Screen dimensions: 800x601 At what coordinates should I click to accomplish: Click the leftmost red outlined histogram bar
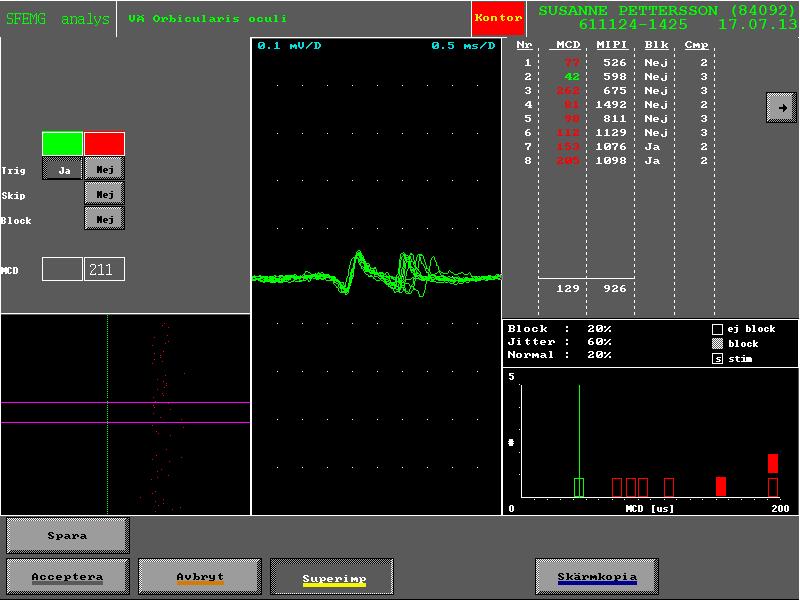(617, 487)
